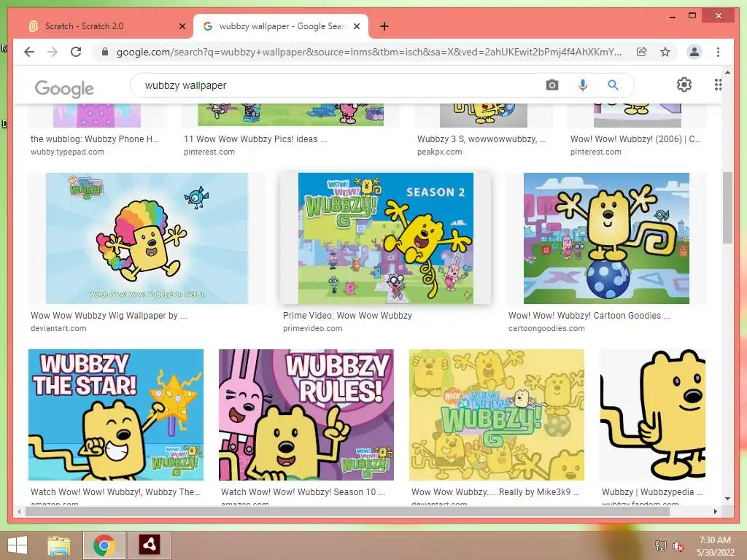
Task: Open the Wubbzy The Star image
Action: [x=116, y=415]
